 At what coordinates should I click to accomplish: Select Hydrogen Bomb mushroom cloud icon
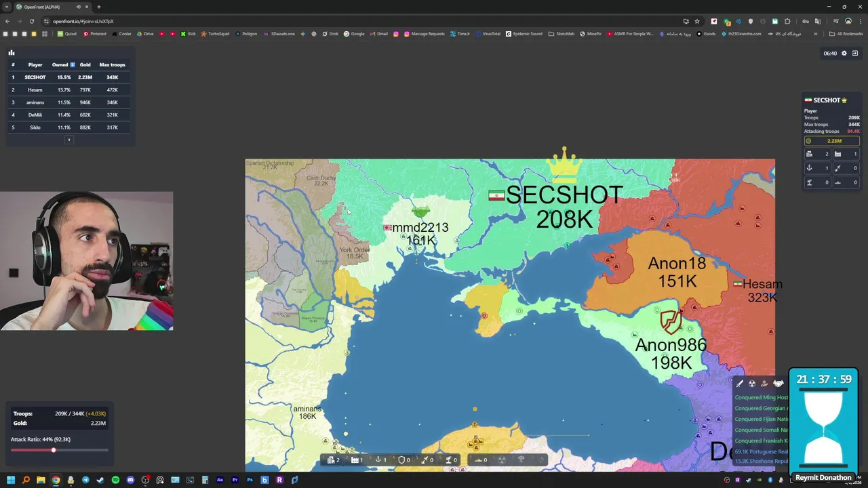click(521, 460)
